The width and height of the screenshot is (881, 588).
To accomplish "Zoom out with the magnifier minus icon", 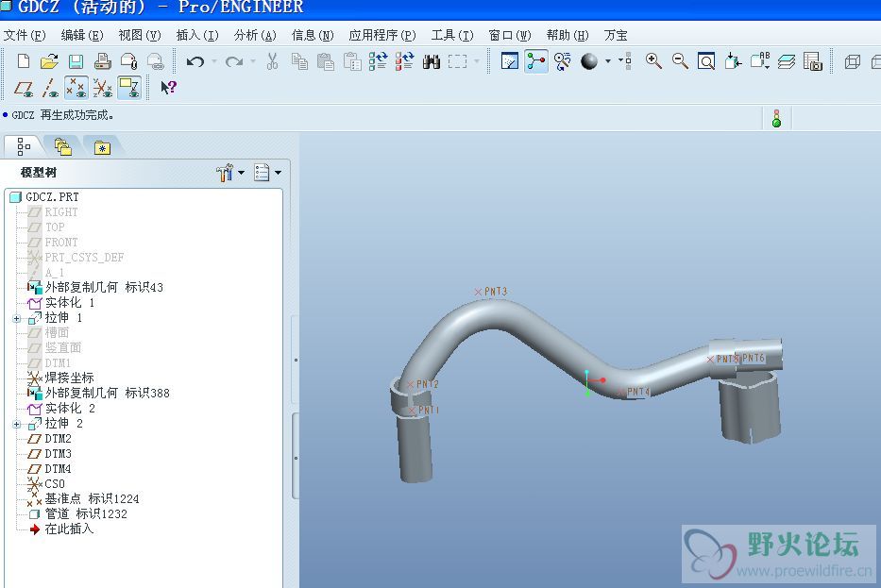I will (681, 60).
